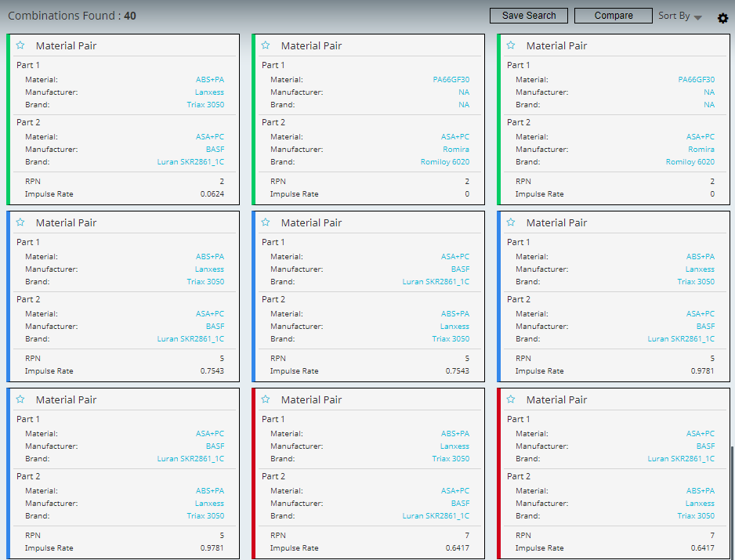Star the 0.7543 card with Part 1 ABS+PA
This screenshot has height=560, width=735.
coord(20,222)
